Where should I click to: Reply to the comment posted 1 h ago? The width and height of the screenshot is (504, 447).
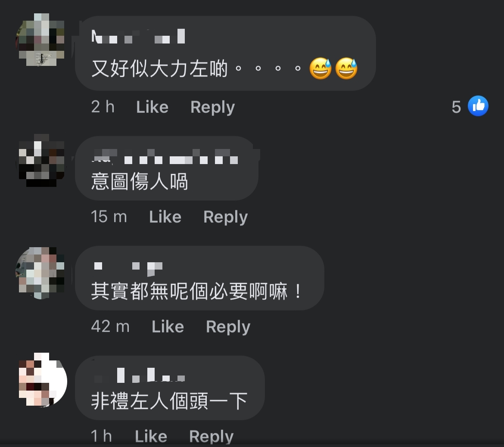211,437
